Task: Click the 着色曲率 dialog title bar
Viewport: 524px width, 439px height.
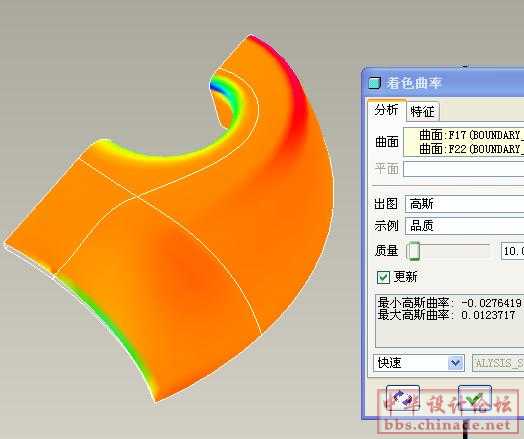Action: [x=444, y=83]
